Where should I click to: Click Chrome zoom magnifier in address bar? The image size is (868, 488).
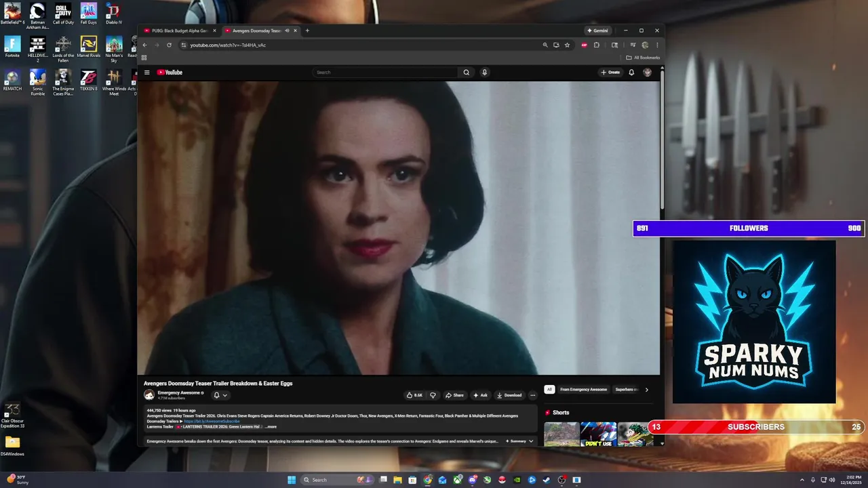click(545, 45)
